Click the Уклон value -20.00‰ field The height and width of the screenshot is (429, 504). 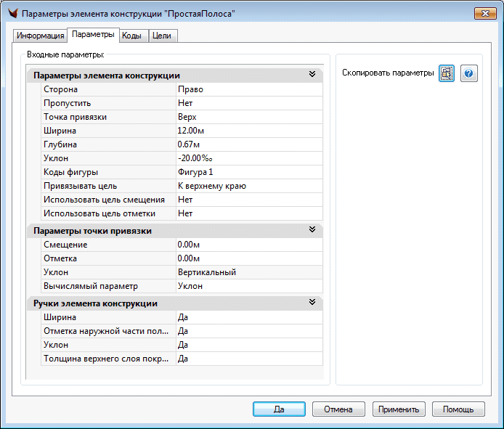pyautogui.click(x=248, y=158)
